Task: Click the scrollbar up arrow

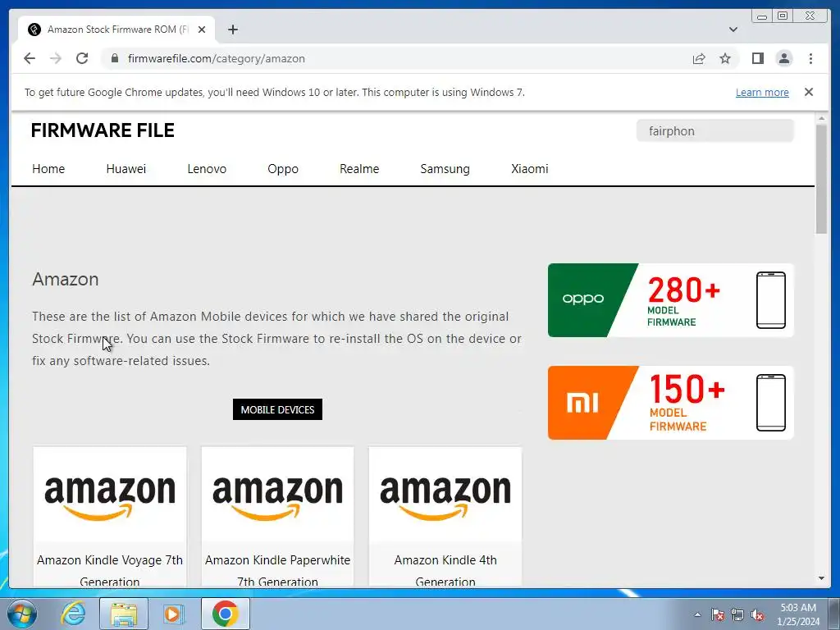Action: pyautogui.click(x=821, y=118)
